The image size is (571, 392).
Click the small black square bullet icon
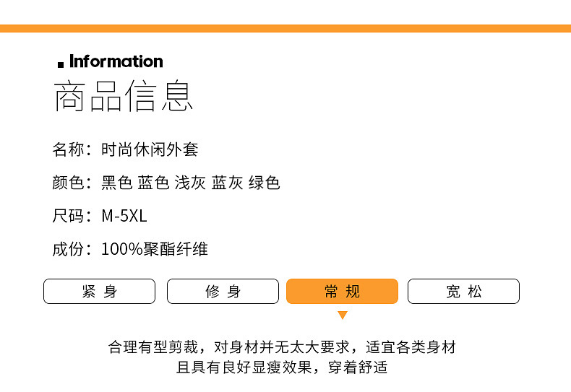pyautogui.click(x=61, y=65)
